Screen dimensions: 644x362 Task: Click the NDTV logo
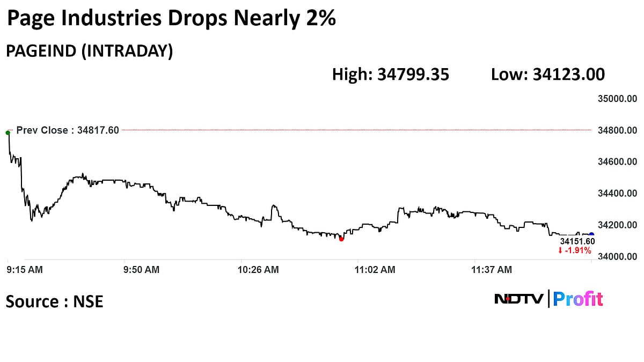tap(519, 299)
